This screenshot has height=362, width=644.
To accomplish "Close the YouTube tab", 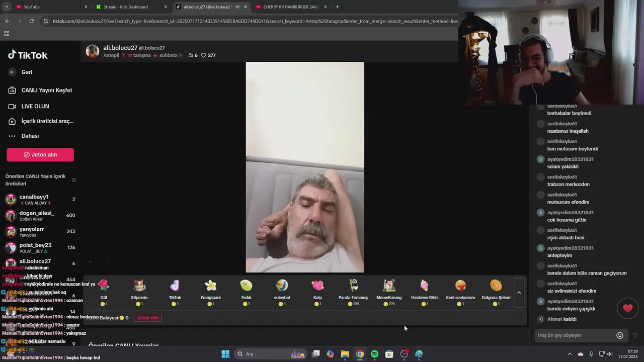I will coord(86,7).
